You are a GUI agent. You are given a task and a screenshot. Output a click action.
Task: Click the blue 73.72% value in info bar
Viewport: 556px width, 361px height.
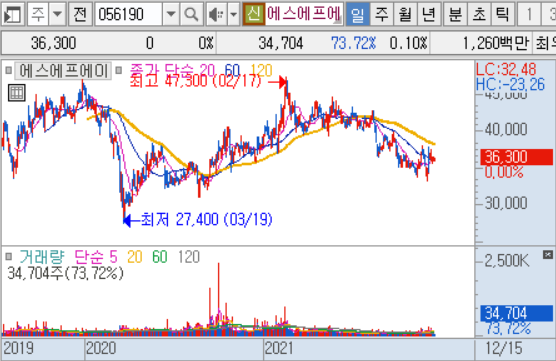pos(354,43)
